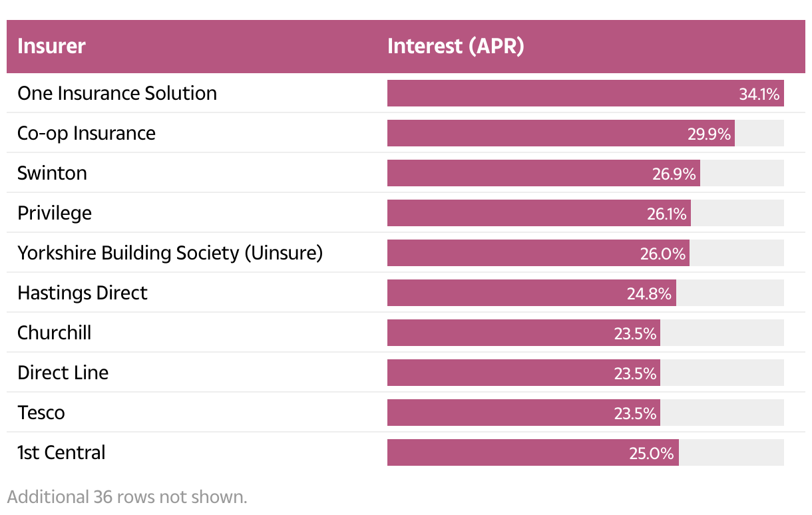The height and width of the screenshot is (515, 812).
Task: Click the 26.9% value on Swinton's bar
Action: [674, 174]
